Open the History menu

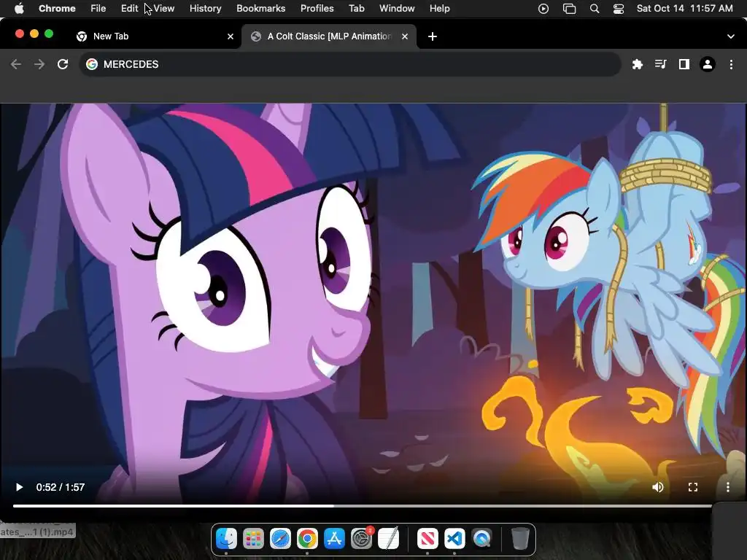(205, 8)
